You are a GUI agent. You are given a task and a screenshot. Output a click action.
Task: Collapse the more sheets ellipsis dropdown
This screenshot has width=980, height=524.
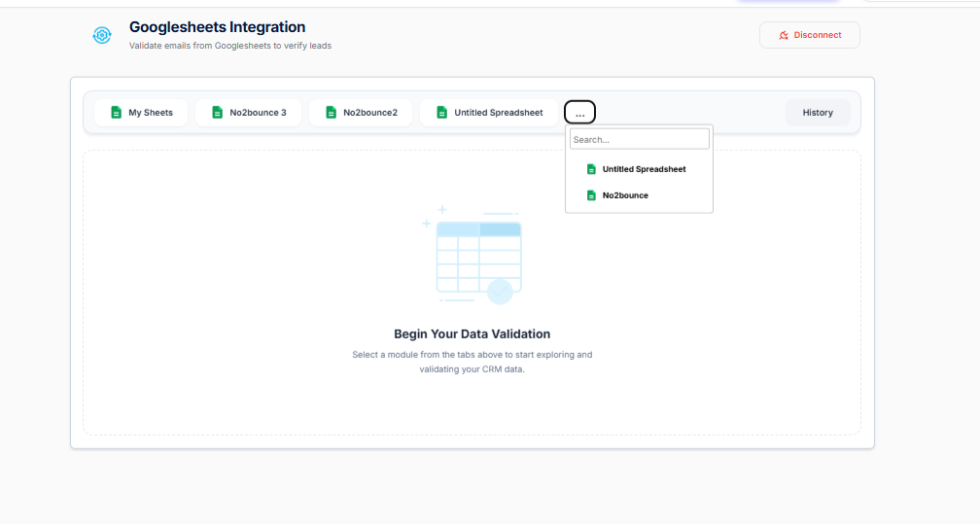pos(580,113)
